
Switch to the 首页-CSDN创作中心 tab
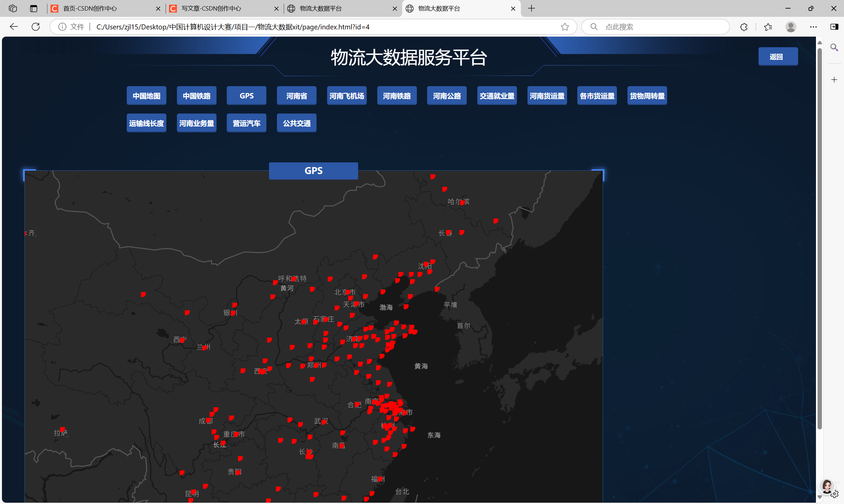[90, 9]
